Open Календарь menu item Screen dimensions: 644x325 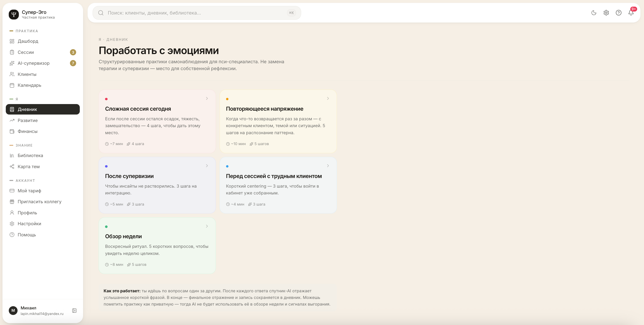(43, 85)
